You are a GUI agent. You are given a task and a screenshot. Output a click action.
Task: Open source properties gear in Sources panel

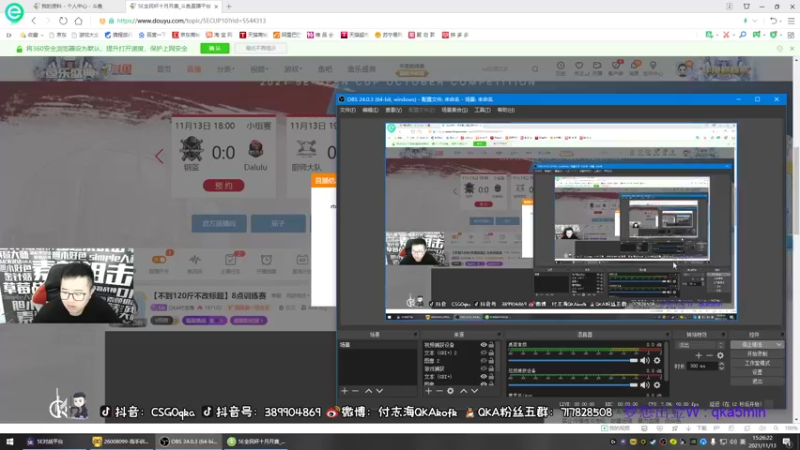pos(451,391)
